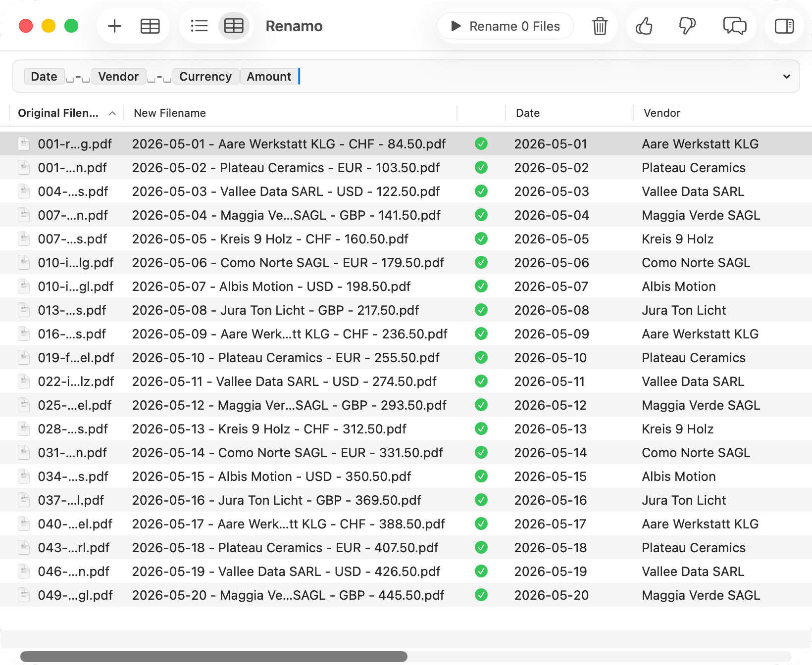812x665 pixels.
Task: Select the original file 016-...s.pdf
Action: (72, 334)
